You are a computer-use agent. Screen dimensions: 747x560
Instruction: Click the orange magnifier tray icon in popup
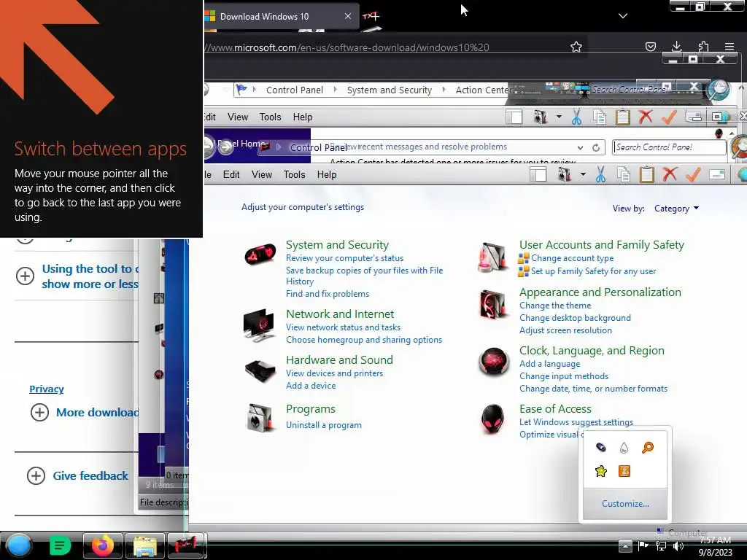pyautogui.click(x=648, y=447)
